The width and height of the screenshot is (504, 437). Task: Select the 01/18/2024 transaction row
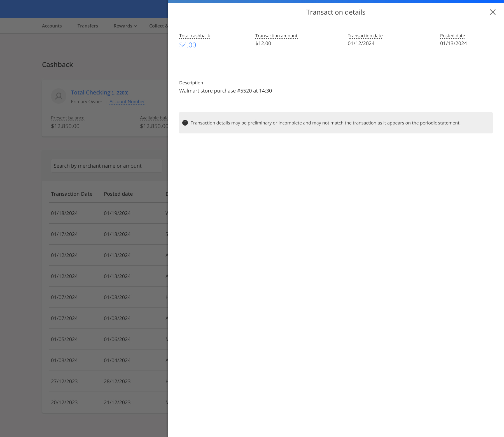pyautogui.click(x=108, y=213)
